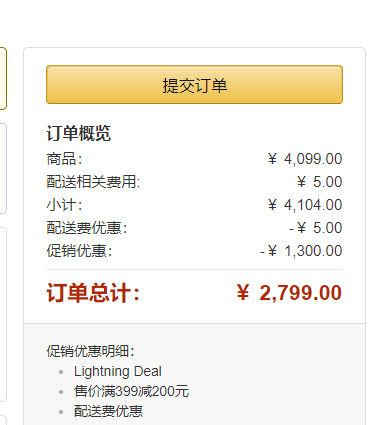
Task: Click the 商品 label in the order summary
Action: tap(64, 159)
